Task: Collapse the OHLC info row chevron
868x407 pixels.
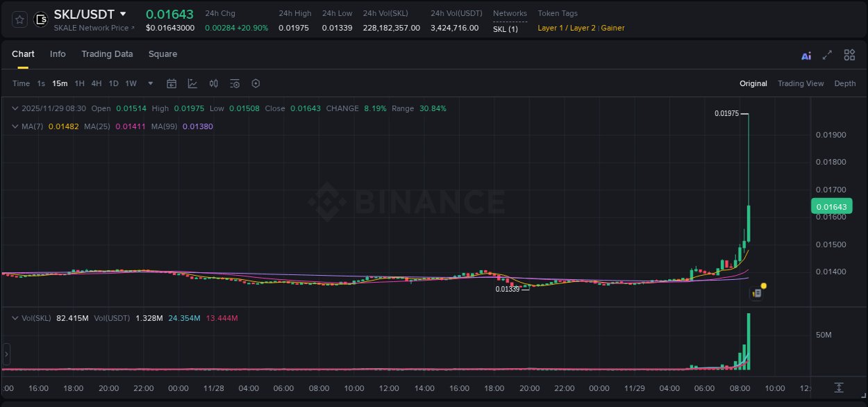Action: coord(15,108)
